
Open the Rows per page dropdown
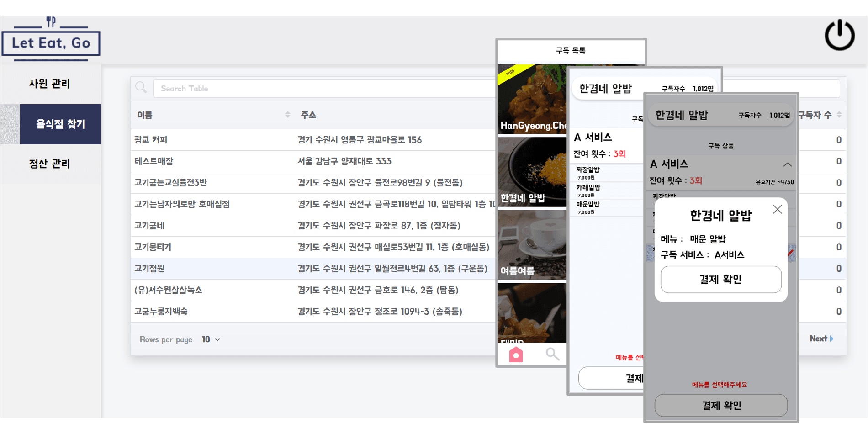click(211, 339)
